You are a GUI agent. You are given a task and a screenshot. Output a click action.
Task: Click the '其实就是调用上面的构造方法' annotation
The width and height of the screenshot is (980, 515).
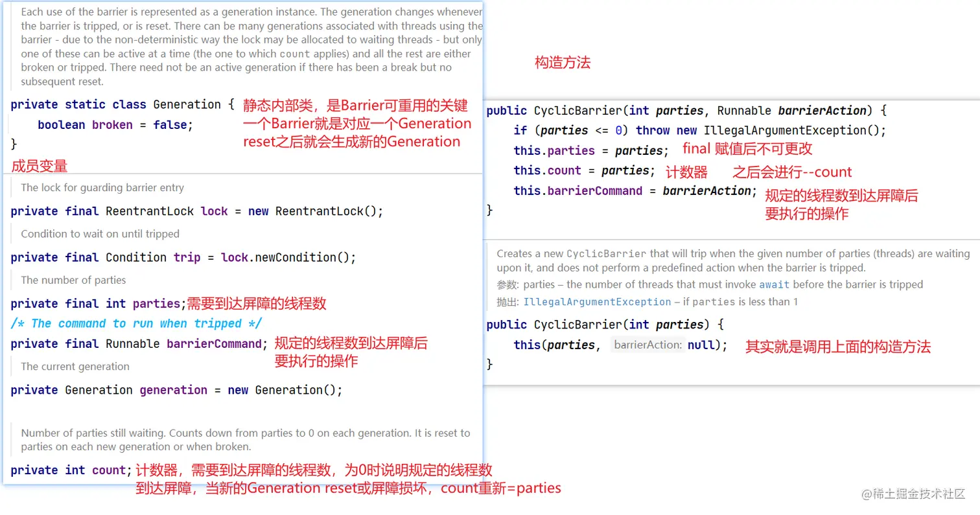tap(838, 347)
